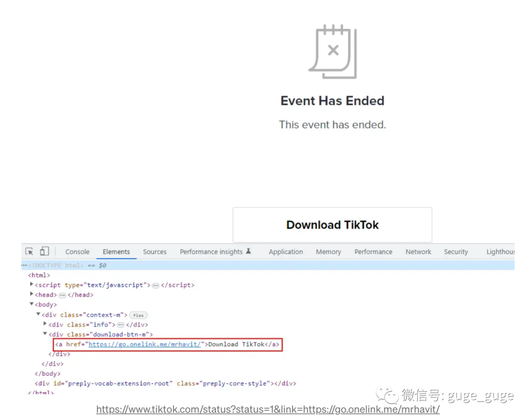Image resolution: width=531 pixels, height=420 pixels.
Task: Collapse the div download-btn-m node
Action: (x=45, y=333)
